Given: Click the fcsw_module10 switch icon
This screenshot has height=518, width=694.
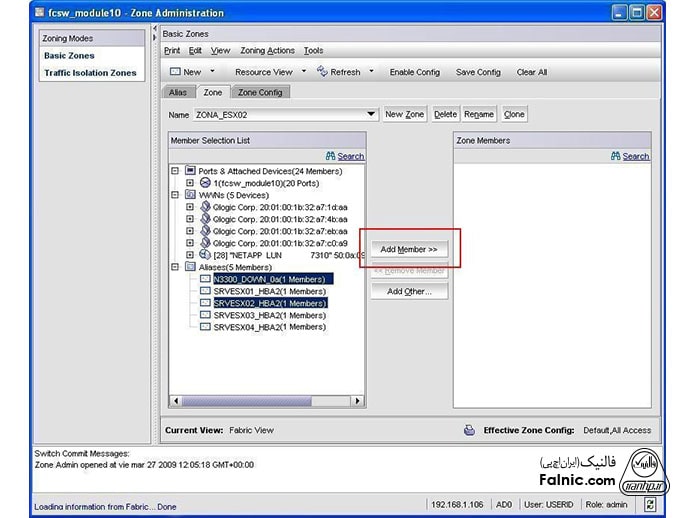Looking at the screenshot, I should coord(205,183).
